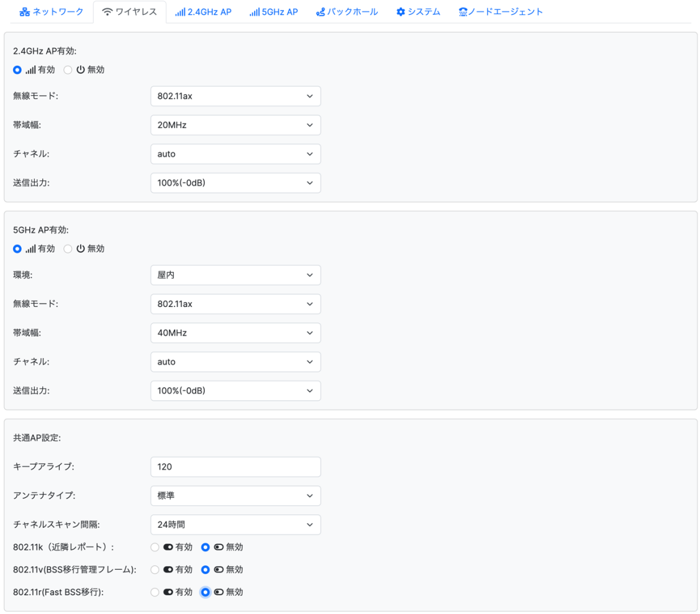This screenshot has height=614, width=700.
Task: Enable 802.11r Fast BSS移行 有効 radio
Action: tap(155, 592)
